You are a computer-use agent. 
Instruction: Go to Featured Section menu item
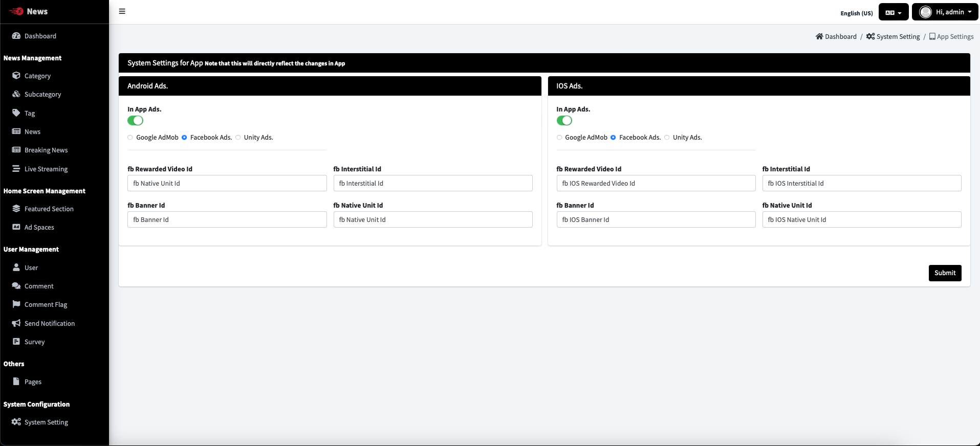click(x=49, y=209)
